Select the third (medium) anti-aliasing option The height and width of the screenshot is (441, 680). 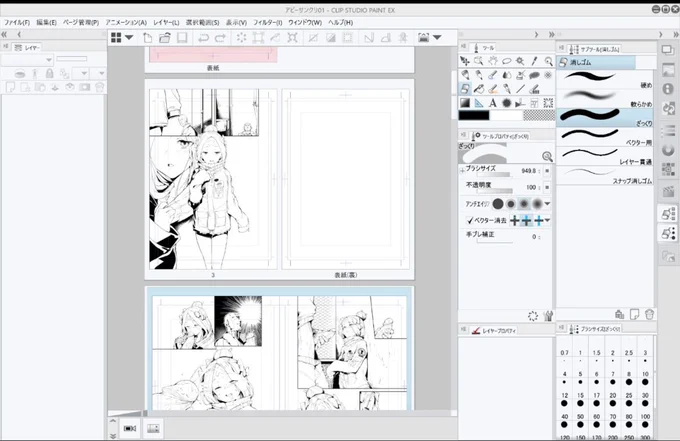point(524,203)
